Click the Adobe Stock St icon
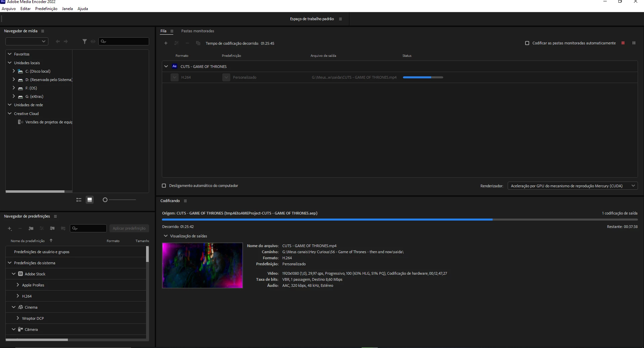Screen dimensions: 644x348 coord(20,274)
